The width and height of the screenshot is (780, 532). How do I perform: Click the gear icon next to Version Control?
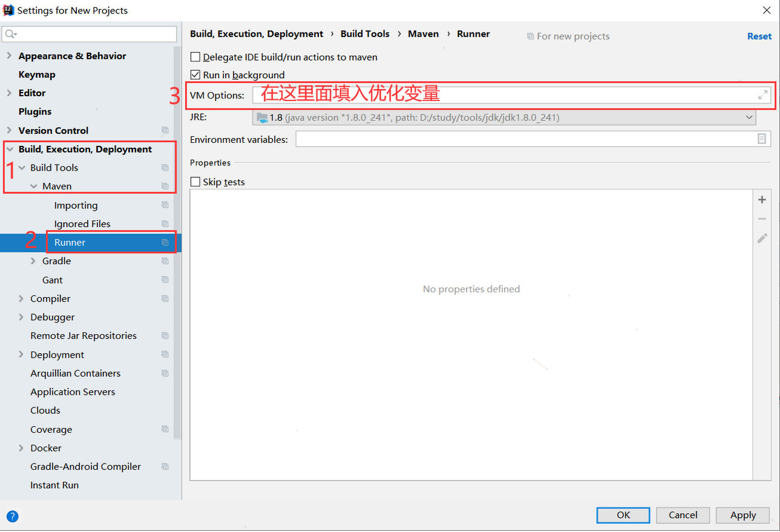tap(165, 130)
